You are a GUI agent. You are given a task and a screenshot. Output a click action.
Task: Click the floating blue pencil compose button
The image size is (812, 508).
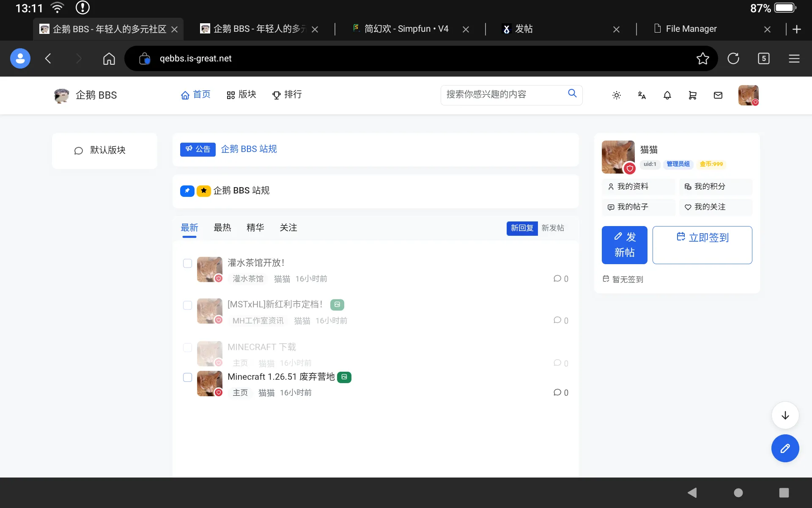click(x=785, y=448)
